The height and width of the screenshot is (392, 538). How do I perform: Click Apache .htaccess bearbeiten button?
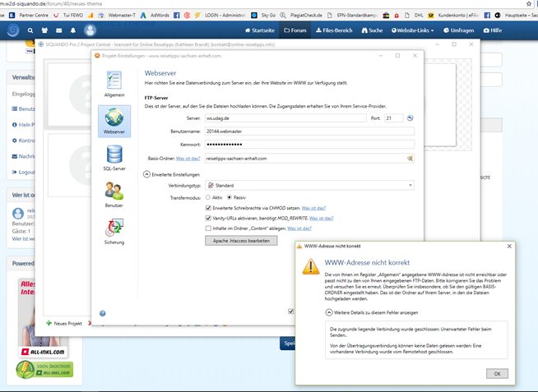point(241,241)
